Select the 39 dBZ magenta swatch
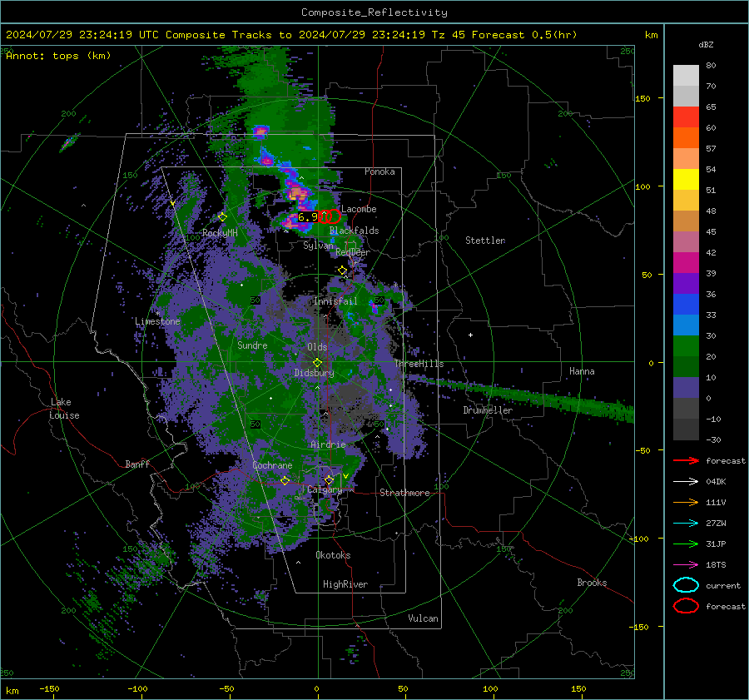The height and width of the screenshot is (700, 749). click(686, 262)
